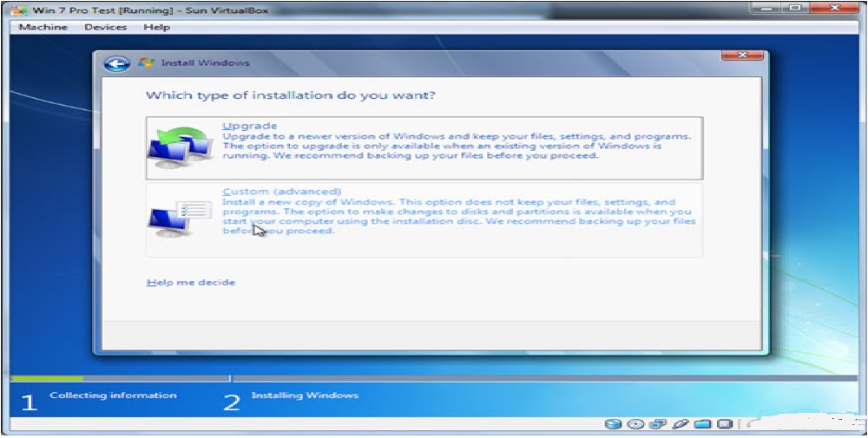Open the Devices menu

[105, 27]
